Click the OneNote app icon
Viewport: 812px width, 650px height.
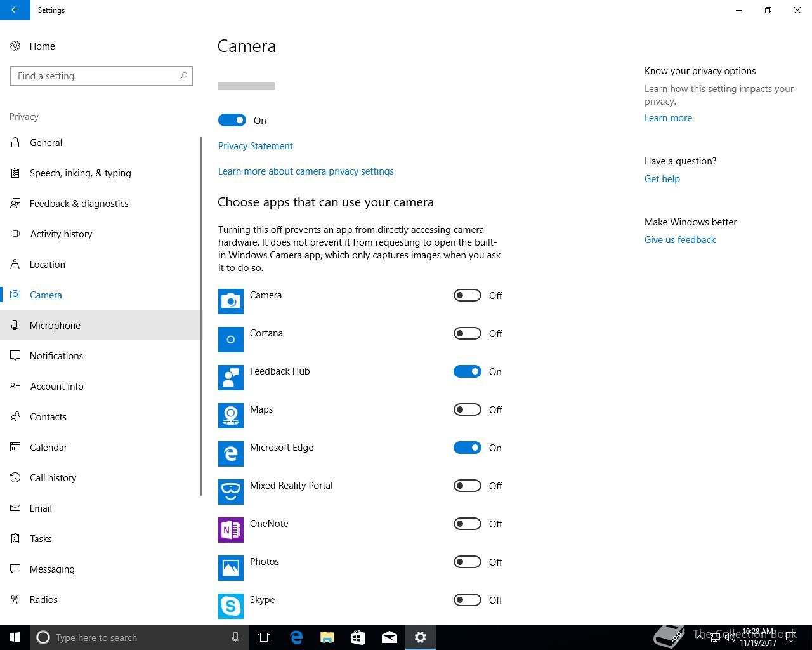point(231,530)
